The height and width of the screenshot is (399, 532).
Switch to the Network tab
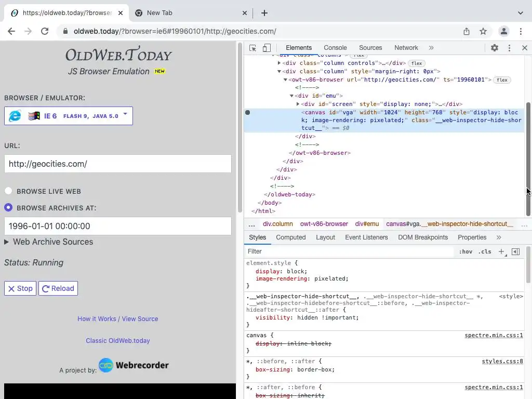(406, 48)
